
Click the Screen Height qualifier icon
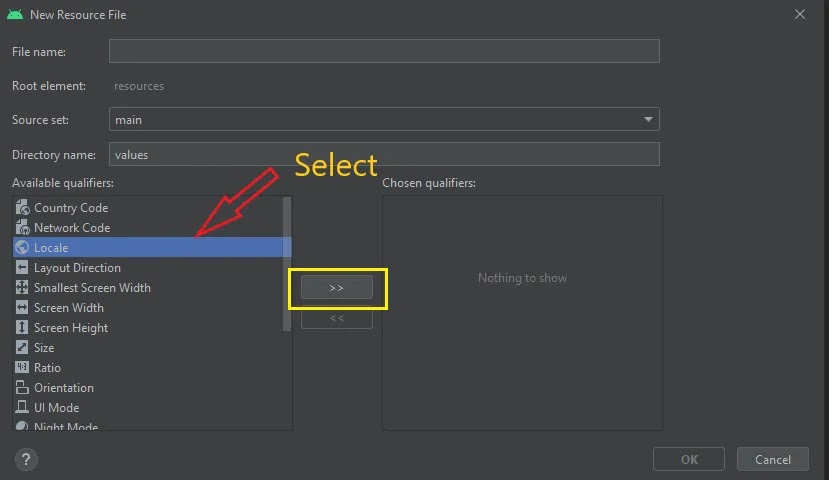(22, 327)
